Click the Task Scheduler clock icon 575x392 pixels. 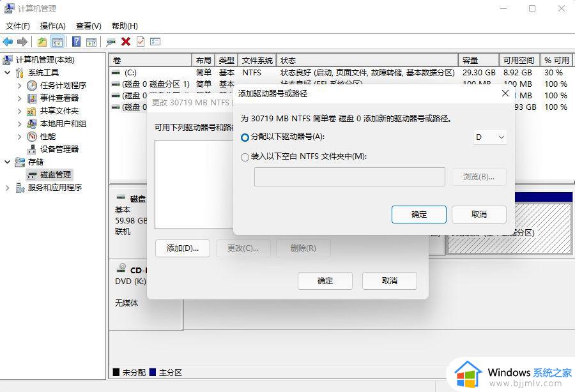click(x=32, y=86)
